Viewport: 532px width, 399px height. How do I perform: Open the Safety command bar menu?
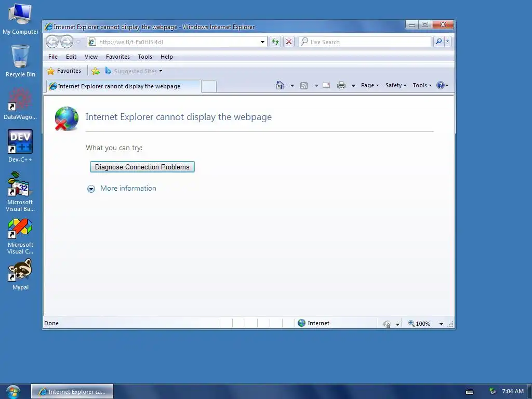(395, 85)
